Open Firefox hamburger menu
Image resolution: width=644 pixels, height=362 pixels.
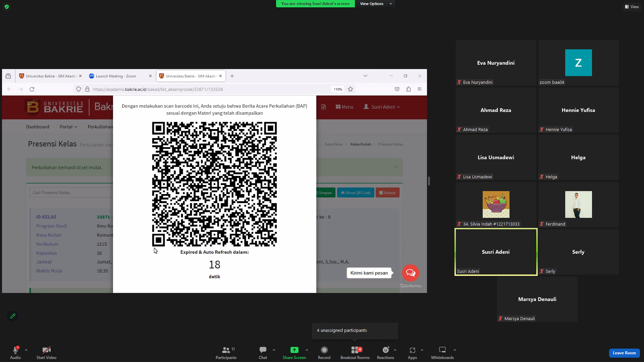point(419,89)
